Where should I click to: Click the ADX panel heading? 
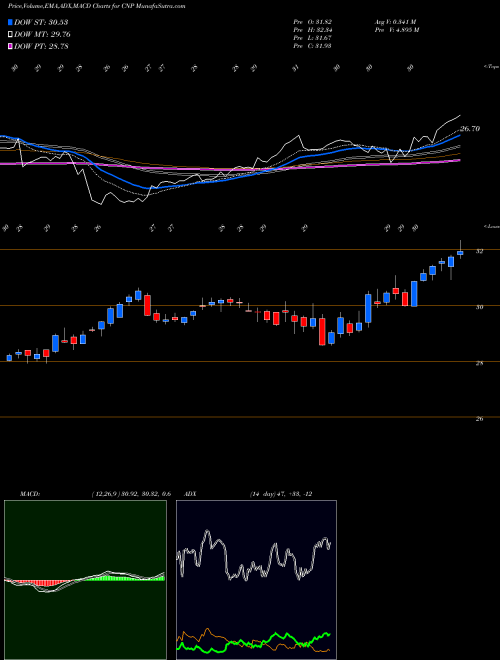[191, 494]
